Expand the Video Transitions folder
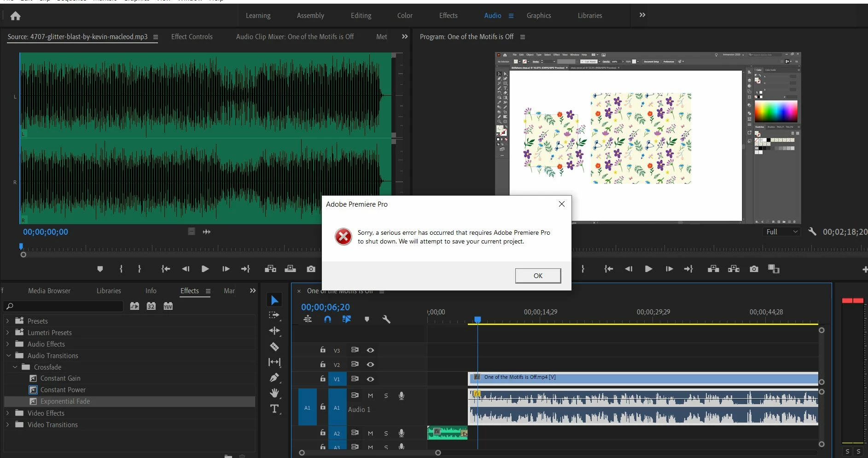The height and width of the screenshot is (458, 868). coord(7,424)
